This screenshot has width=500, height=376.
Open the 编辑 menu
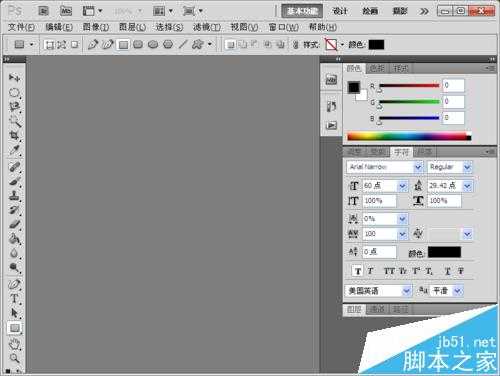pos(59,27)
